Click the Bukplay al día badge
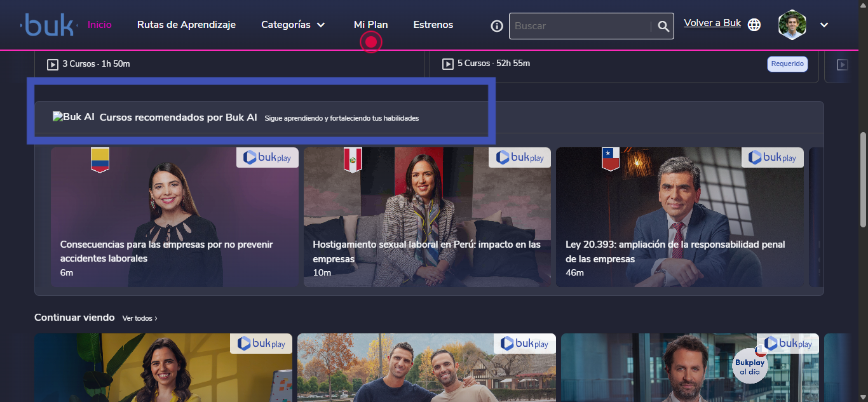The image size is (868, 402). pos(750,366)
